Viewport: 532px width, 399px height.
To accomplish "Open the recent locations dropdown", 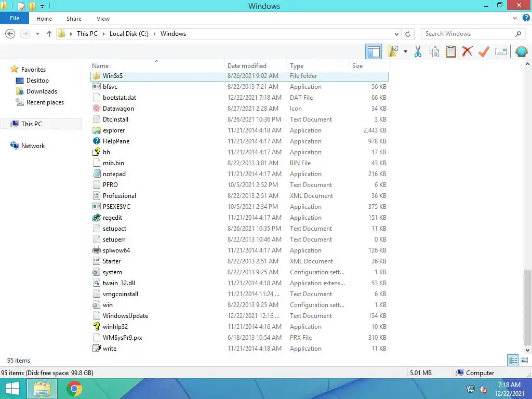I will pos(37,34).
